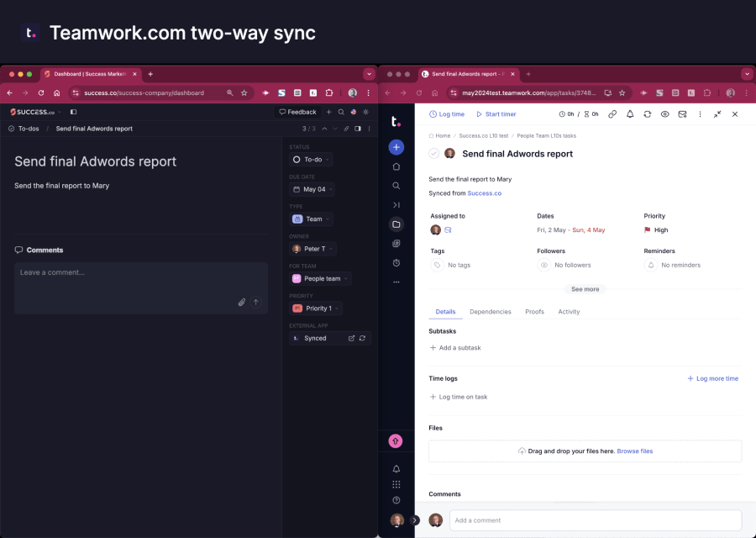The image size is (756, 538).
Task: Send comment with the up-arrow button in Success.co
Action: point(256,302)
